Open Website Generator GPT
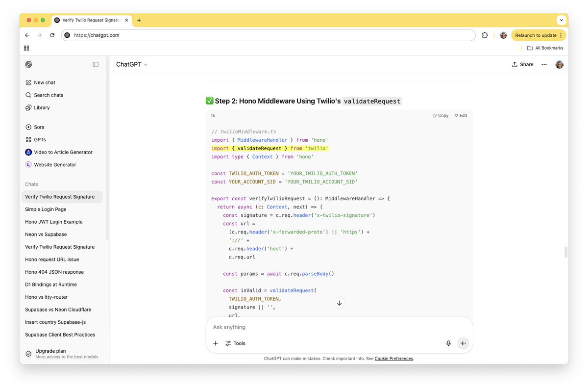 (62, 165)
